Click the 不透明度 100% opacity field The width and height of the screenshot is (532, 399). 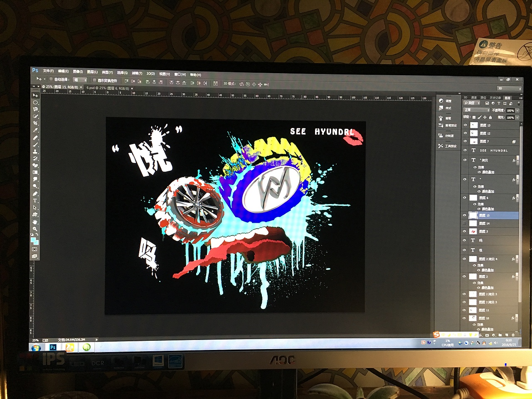[510, 111]
